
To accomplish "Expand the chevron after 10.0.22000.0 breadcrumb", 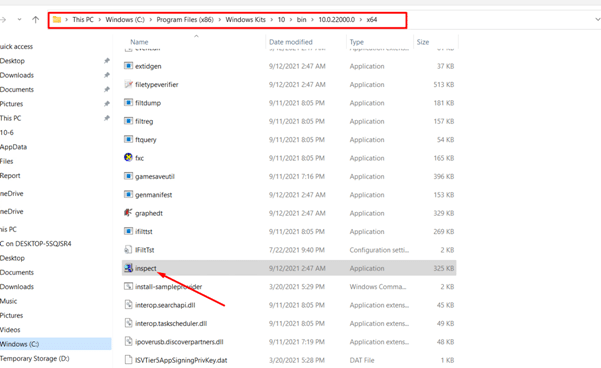I will 361,20.
